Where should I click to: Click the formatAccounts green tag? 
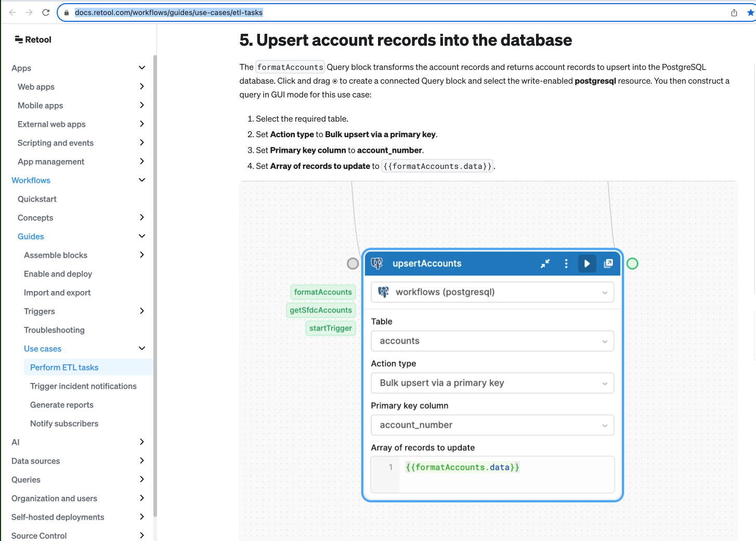tap(323, 292)
